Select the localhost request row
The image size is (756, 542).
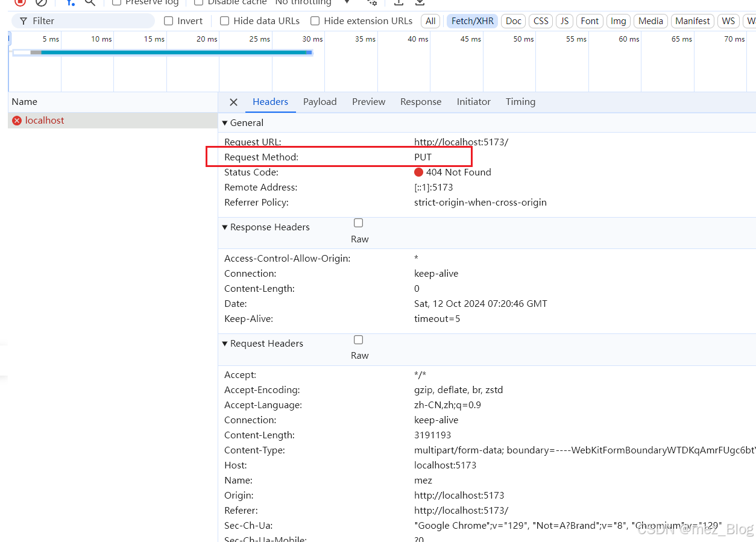[x=112, y=121]
